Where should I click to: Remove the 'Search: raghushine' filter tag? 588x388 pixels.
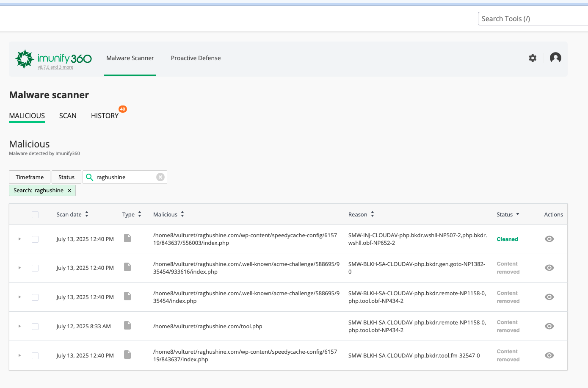point(69,191)
